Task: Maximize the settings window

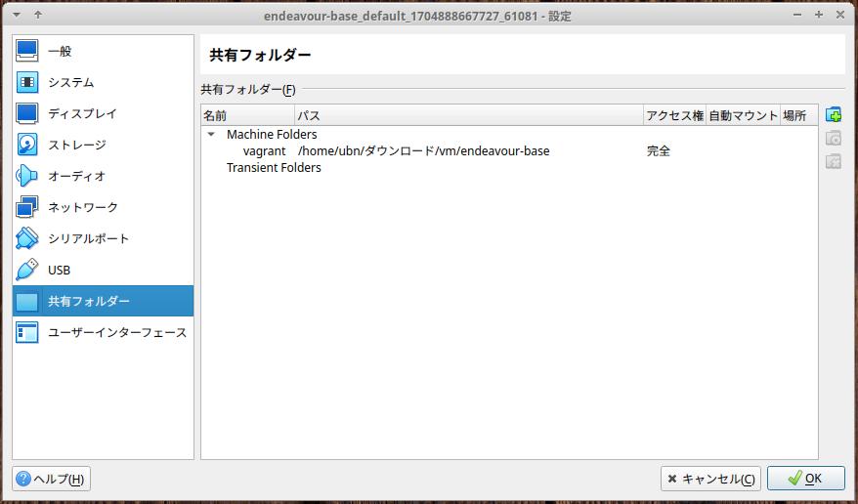Action: click(x=819, y=16)
